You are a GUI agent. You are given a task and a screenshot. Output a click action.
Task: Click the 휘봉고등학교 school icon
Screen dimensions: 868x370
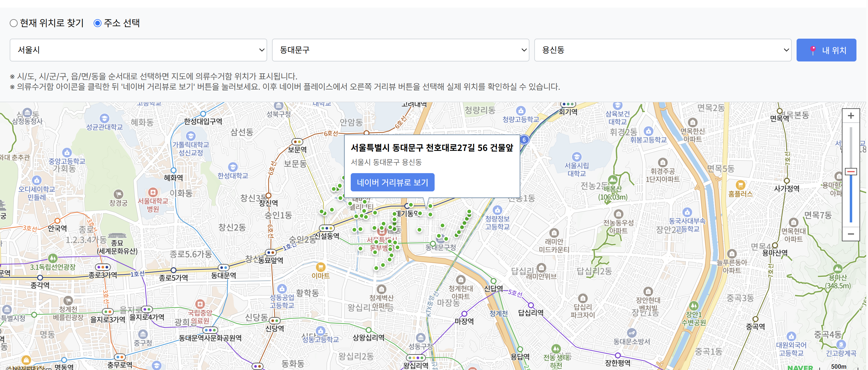point(648,131)
